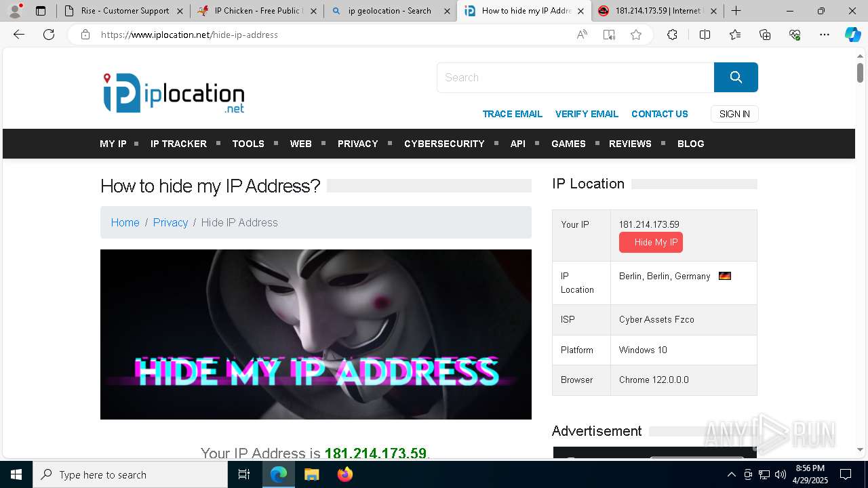View site information lock icon
Image resolution: width=868 pixels, height=488 pixels.
(85, 35)
